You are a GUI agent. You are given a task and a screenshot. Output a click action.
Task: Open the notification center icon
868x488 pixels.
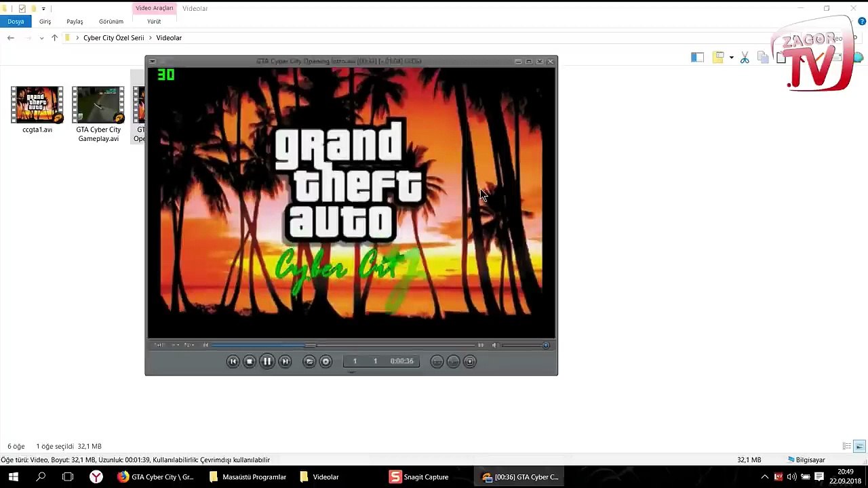[x=819, y=476]
